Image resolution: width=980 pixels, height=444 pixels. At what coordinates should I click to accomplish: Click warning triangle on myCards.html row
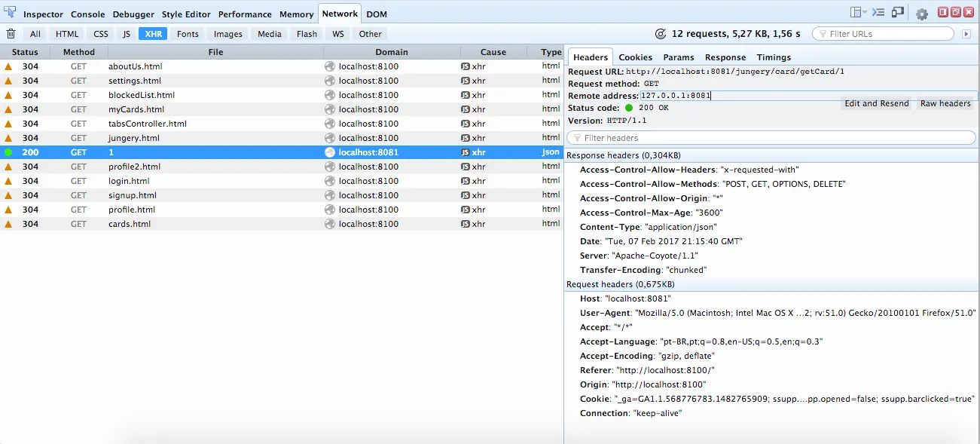pos(8,109)
